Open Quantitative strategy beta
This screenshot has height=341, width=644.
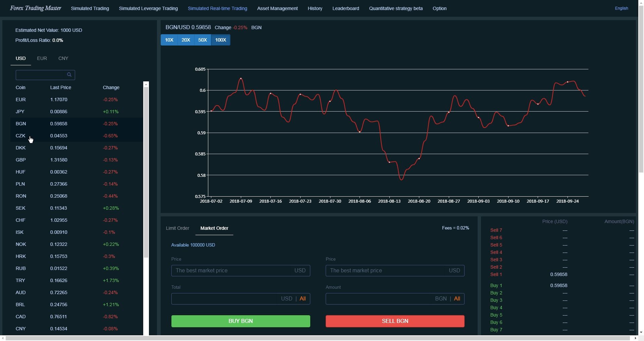point(395,8)
